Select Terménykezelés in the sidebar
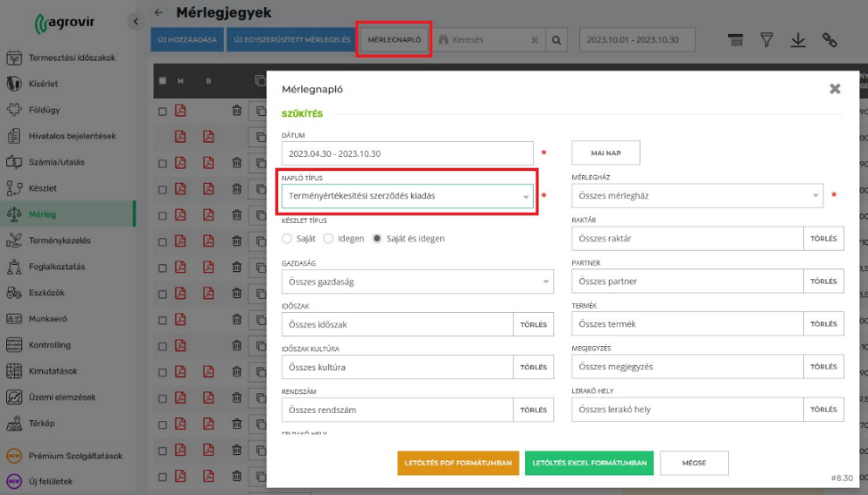Image resolution: width=868 pixels, height=495 pixels. pos(59,240)
